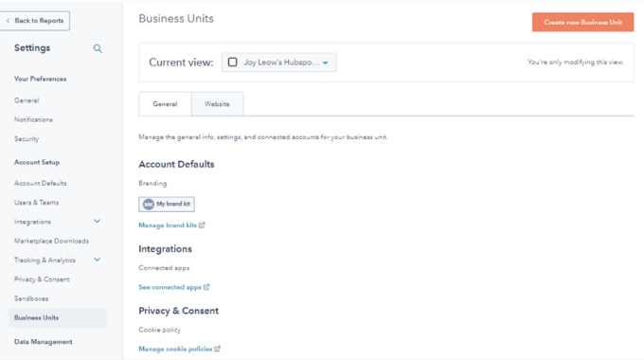Click the back chevron in Back to Reports
Screen dimensions: 644x360
8,21
